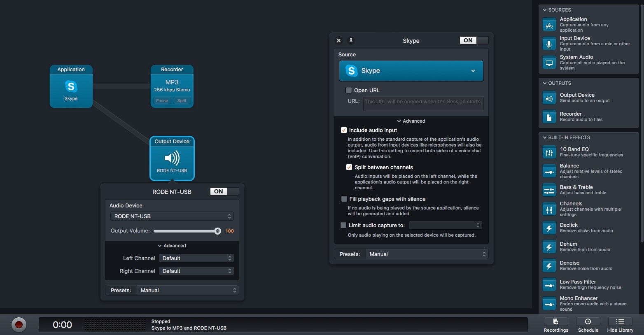Screen dimensions: 644x335
Task: Click the Split button on Recorder block
Action: click(182, 100)
